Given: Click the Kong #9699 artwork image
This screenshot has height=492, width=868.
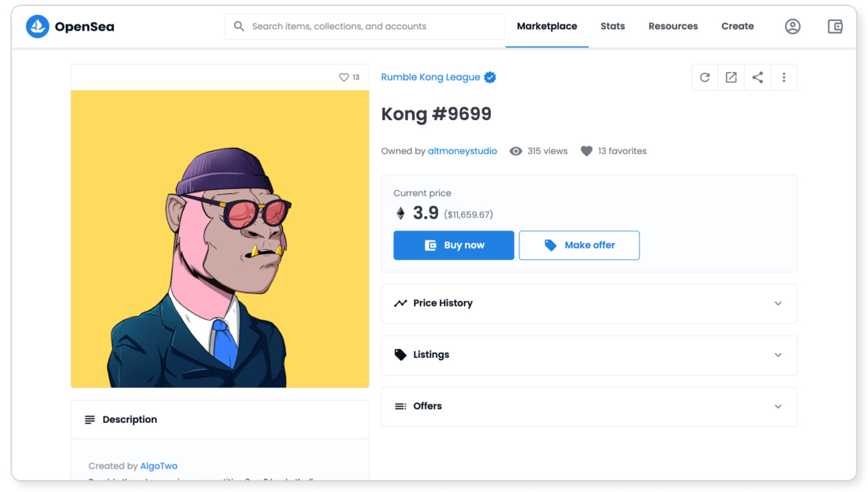Looking at the screenshot, I should (x=220, y=239).
